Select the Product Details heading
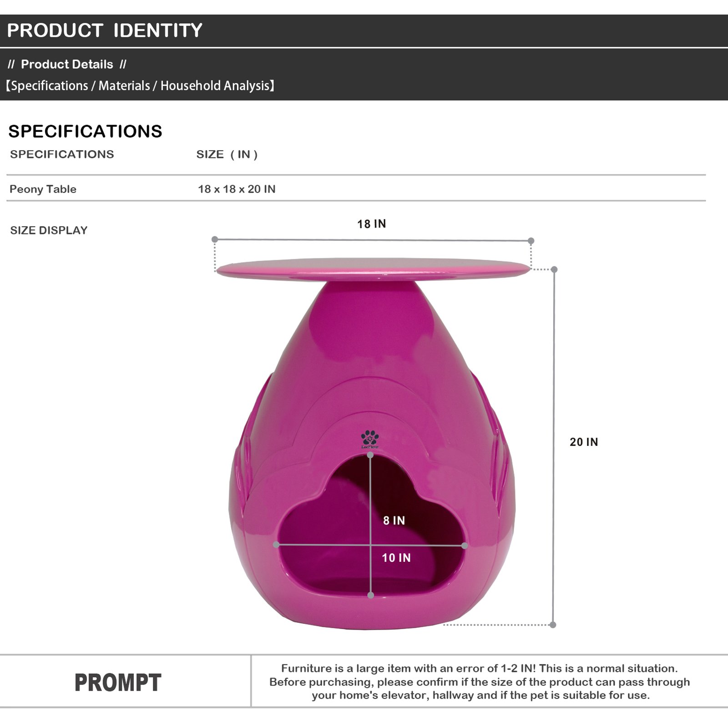728x728 pixels. pos(67,64)
